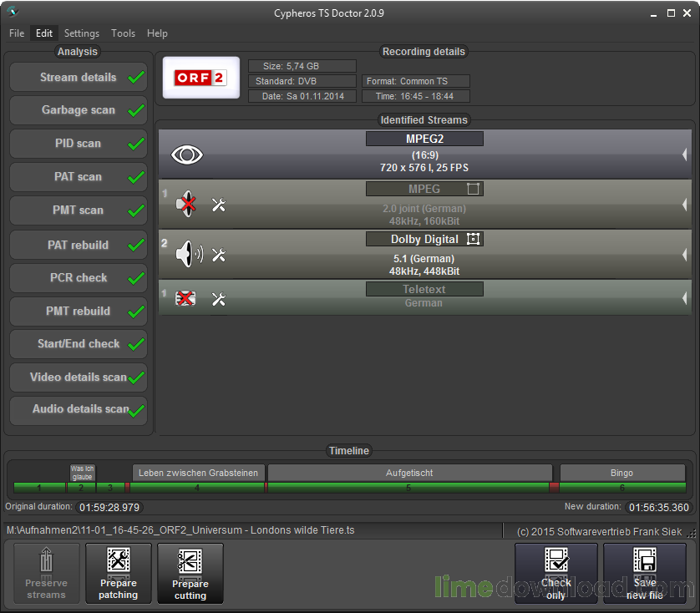Image resolution: width=700 pixels, height=613 pixels.
Task: Open the Tools menu
Action: 123,33
